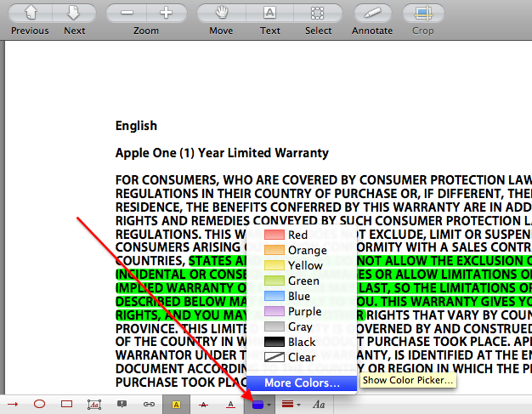Viewport: 532px width, 414px height.
Task: Go to the Next page
Action: (x=74, y=14)
